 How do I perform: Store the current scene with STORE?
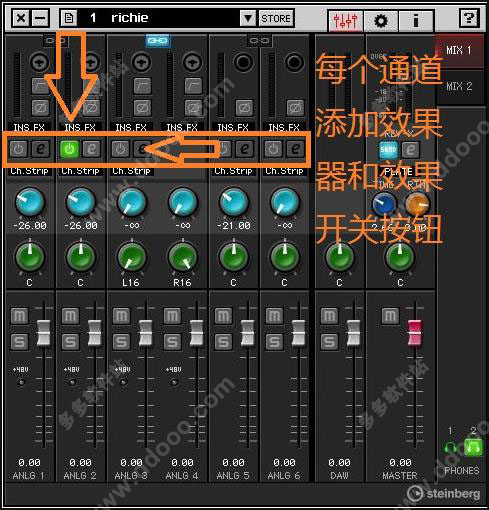276,18
